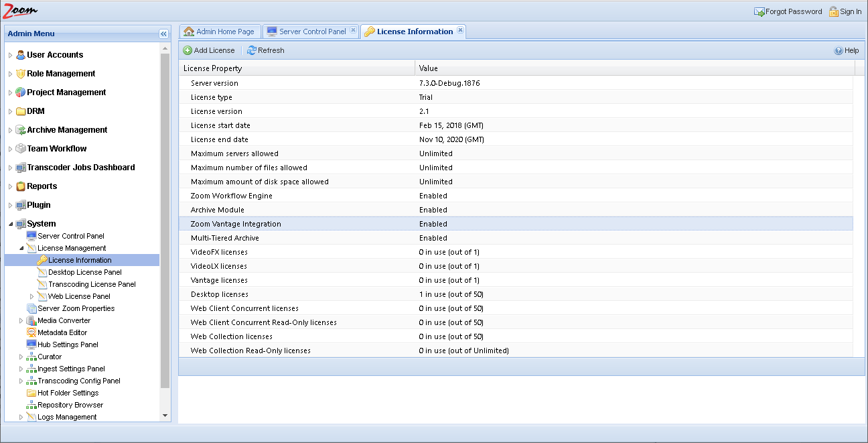
Task: Click the Team Workflow icon
Action: [x=21, y=149]
